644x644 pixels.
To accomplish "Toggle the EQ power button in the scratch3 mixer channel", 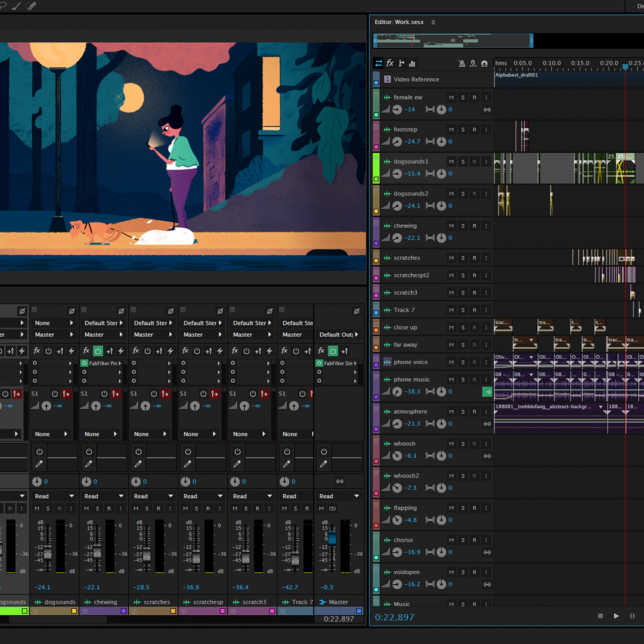I will (237, 451).
